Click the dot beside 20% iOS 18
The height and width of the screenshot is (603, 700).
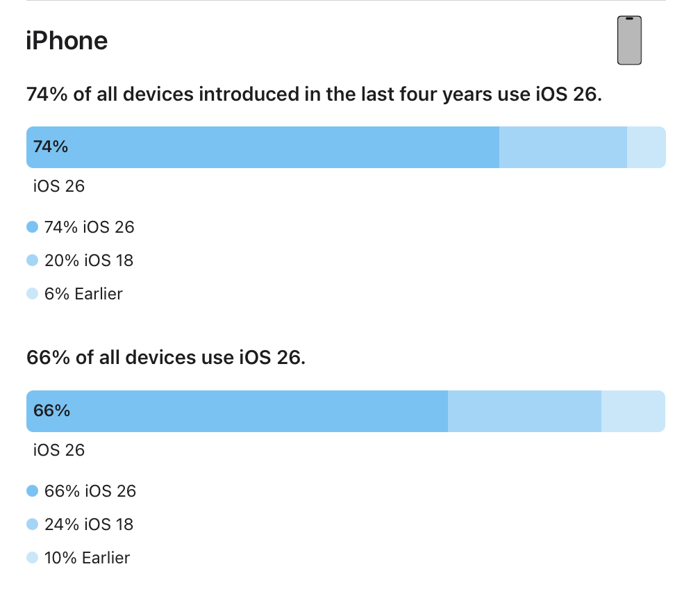tap(32, 261)
